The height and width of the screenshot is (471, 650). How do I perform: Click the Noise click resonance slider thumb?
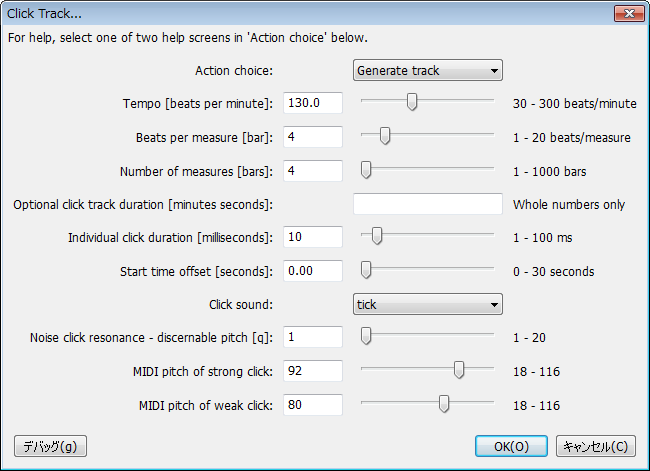tap(366, 335)
